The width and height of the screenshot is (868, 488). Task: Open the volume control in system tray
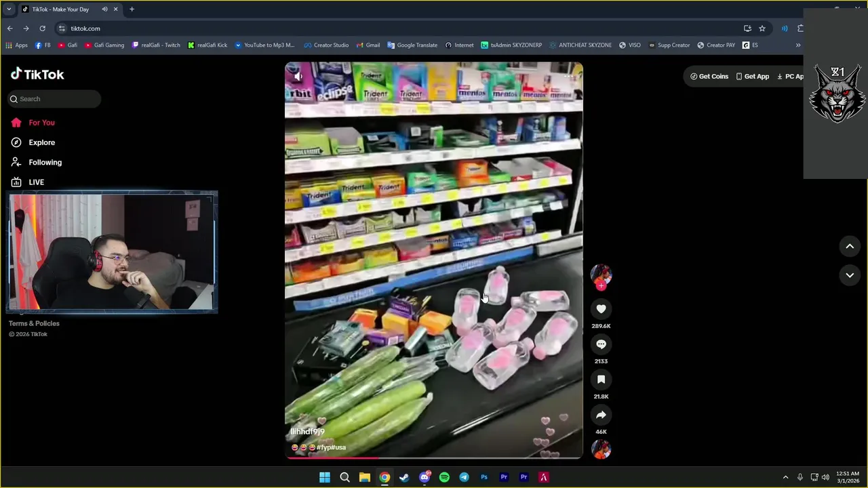825,477
